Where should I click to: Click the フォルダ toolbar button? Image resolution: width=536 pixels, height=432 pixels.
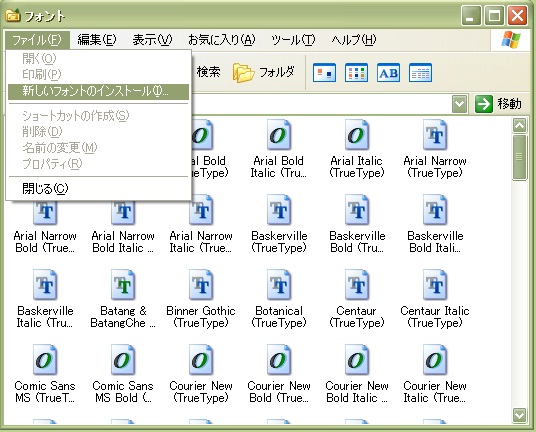(x=264, y=72)
